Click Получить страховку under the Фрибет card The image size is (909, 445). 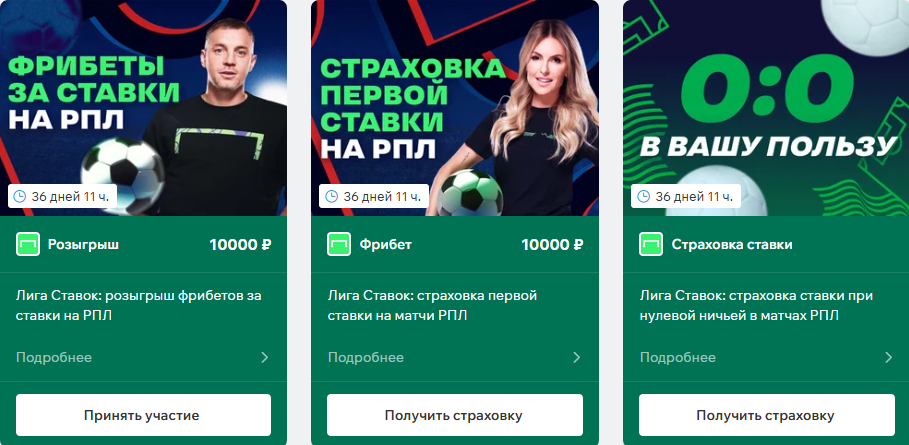coord(454,415)
